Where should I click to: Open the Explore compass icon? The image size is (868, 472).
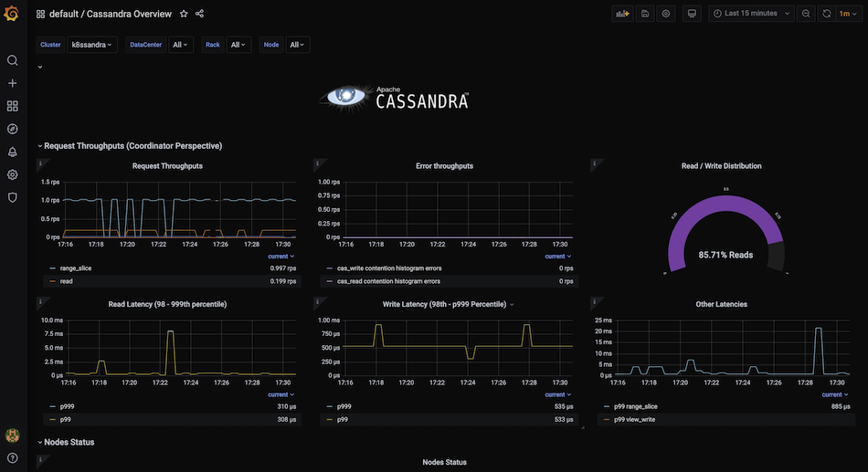pyautogui.click(x=12, y=129)
